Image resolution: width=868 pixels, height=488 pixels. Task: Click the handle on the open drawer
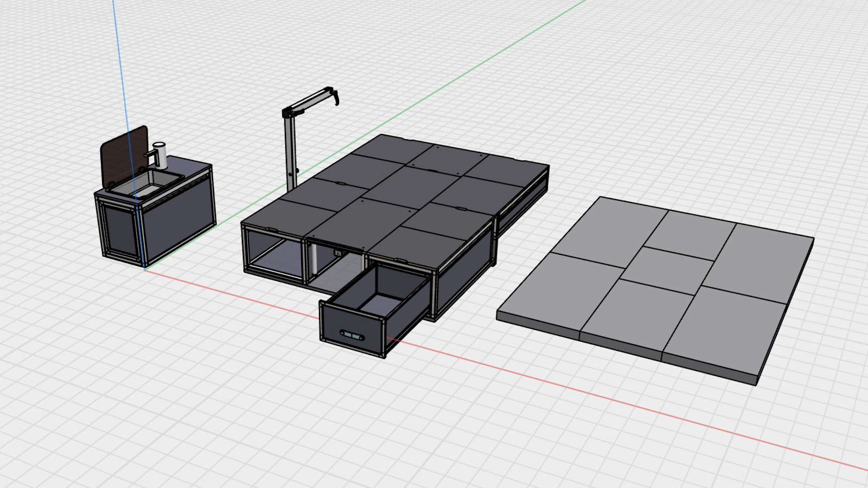(x=352, y=336)
